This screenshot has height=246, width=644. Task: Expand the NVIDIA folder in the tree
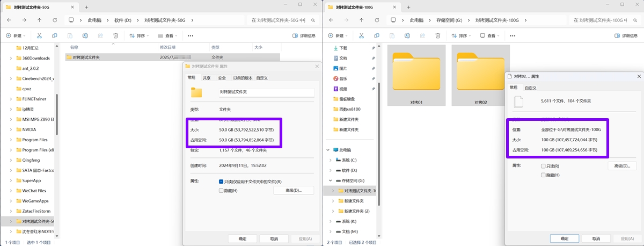11,129
